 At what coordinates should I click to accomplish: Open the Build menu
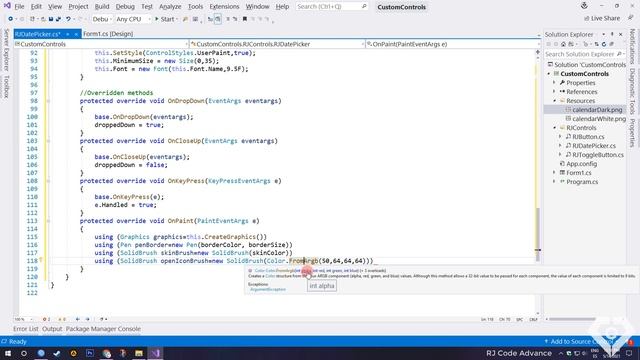coord(102,7)
